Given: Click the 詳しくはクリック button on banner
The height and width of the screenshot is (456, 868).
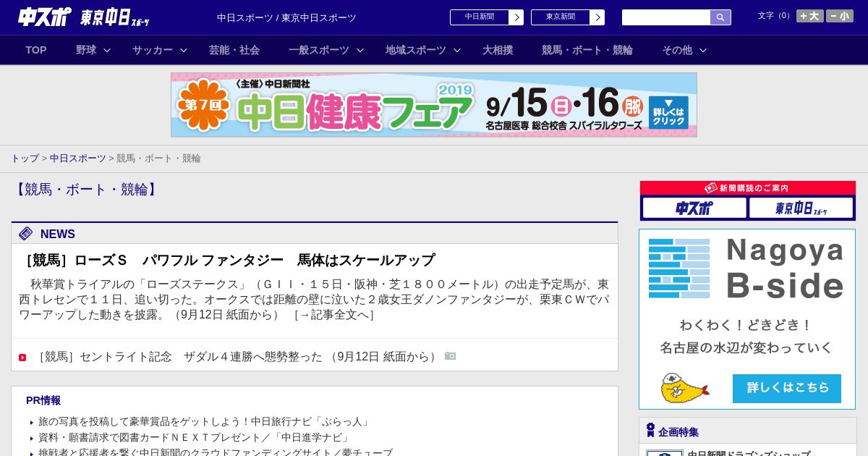Looking at the screenshot, I should point(668,112).
